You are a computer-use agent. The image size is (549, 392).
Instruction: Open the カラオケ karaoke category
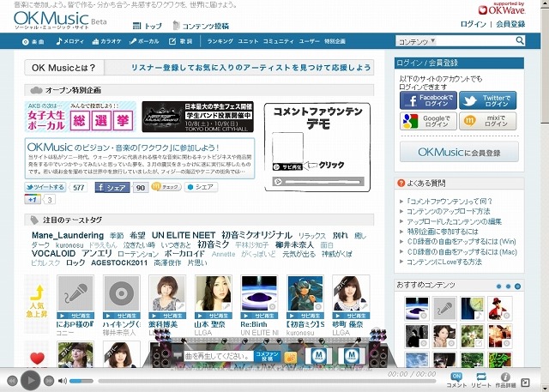click(x=106, y=41)
